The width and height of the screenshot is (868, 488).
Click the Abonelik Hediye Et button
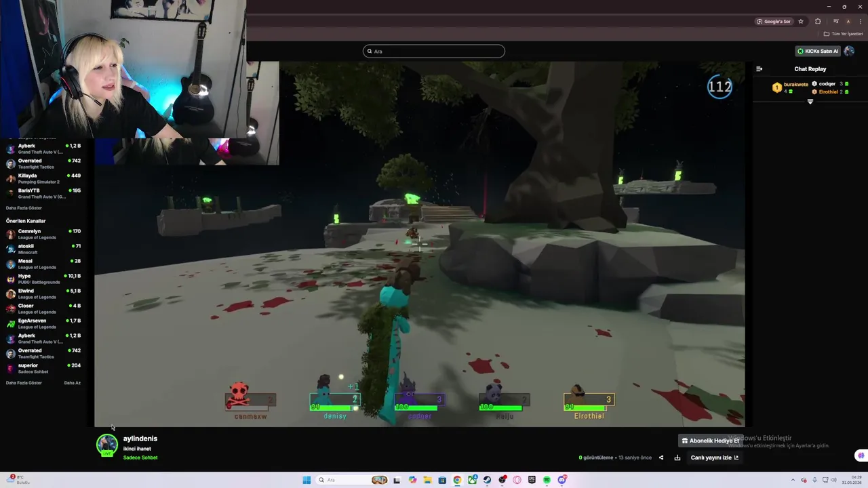[710, 441]
